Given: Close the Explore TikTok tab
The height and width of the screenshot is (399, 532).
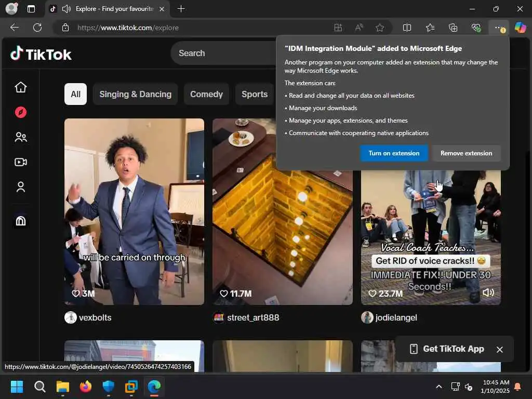Looking at the screenshot, I should pyautogui.click(x=162, y=9).
